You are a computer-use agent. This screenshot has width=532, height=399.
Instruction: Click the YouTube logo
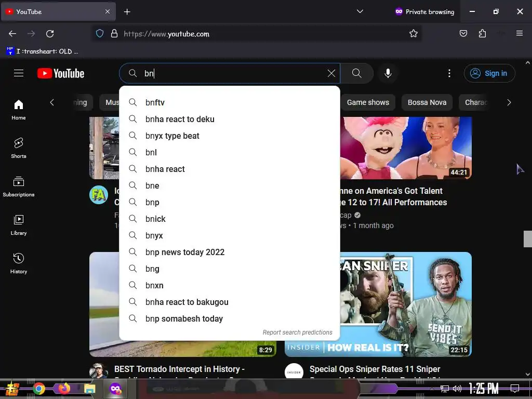(x=61, y=73)
